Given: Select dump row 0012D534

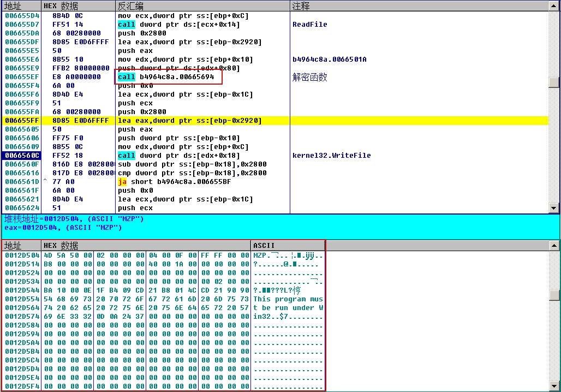Looking at the screenshot, I should [164, 281].
